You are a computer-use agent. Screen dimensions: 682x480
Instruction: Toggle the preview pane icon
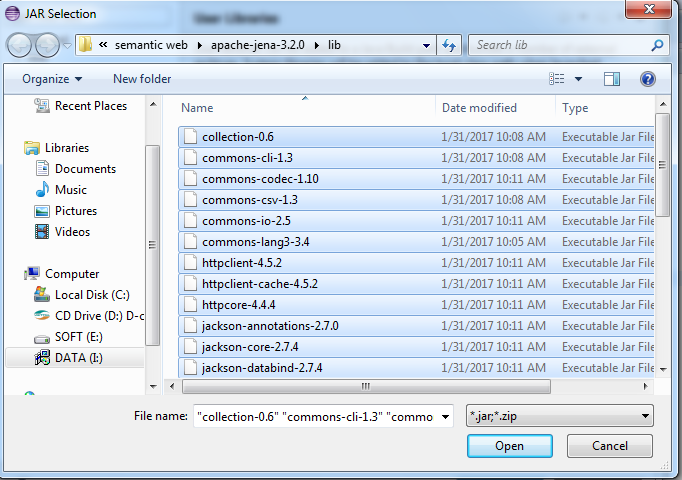612,79
